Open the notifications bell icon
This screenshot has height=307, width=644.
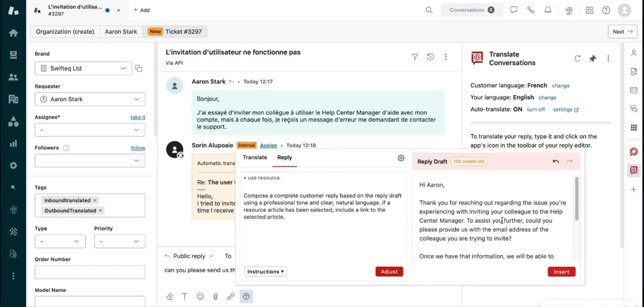point(548,10)
